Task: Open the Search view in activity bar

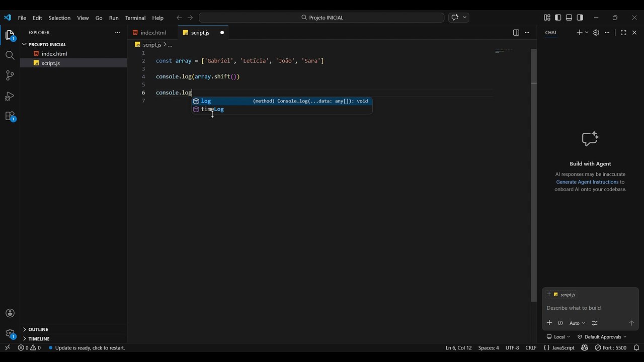Action: pyautogui.click(x=10, y=55)
